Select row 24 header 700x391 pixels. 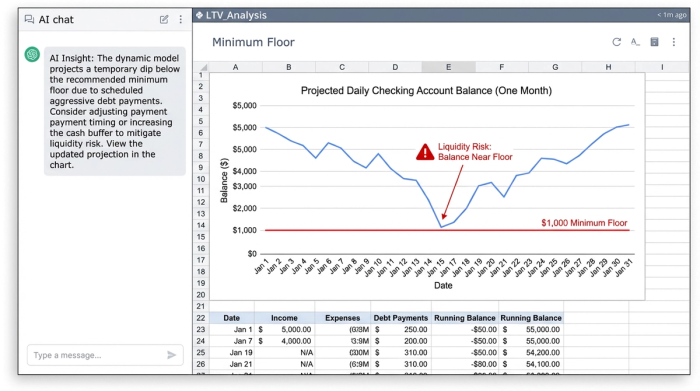pos(201,341)
